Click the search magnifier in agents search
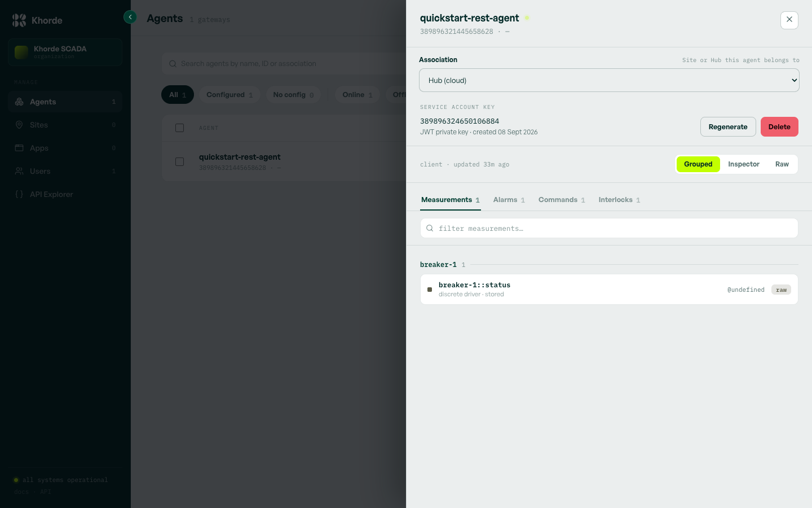 [x=173, y=64]
